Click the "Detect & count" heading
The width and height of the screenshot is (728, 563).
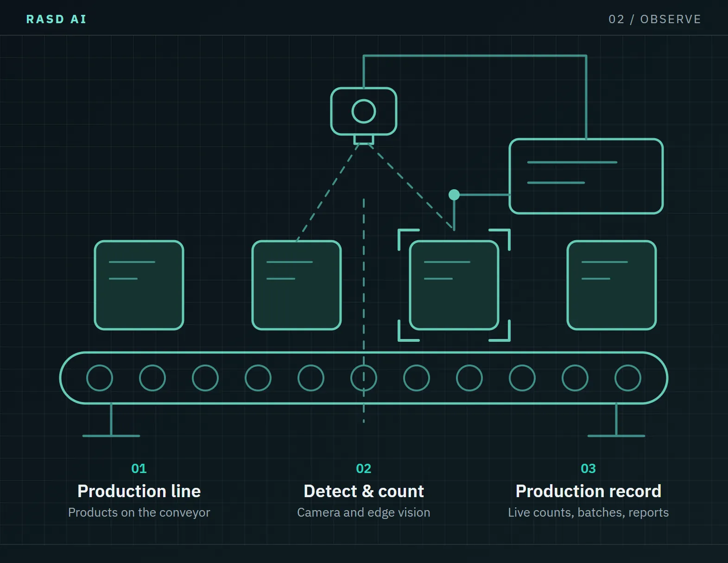364,491
